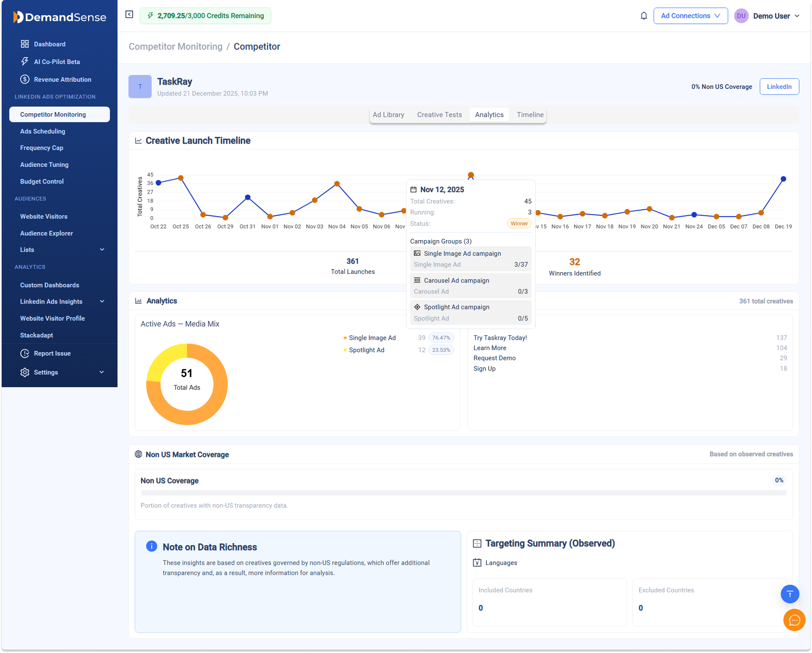This screenshot has width=812, height=653.
Task: Expand Linkedin Ads Insights chevron
Action: point(102,302)
